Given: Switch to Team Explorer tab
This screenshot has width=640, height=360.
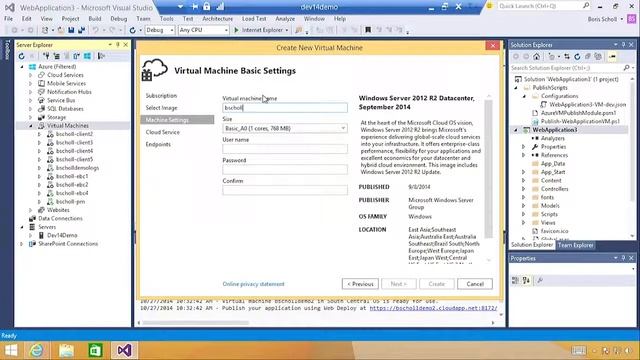Looking at the screenshot, I should (x=576, y=245).
